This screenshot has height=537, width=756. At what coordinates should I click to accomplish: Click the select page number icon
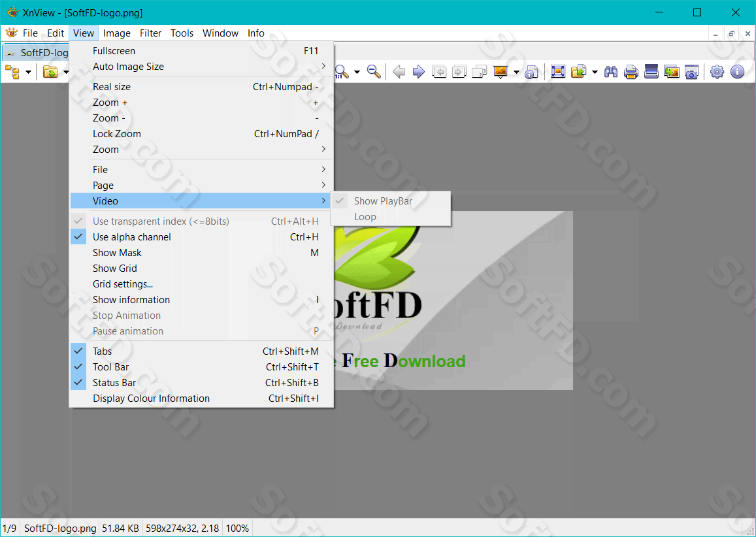(479, 73)
